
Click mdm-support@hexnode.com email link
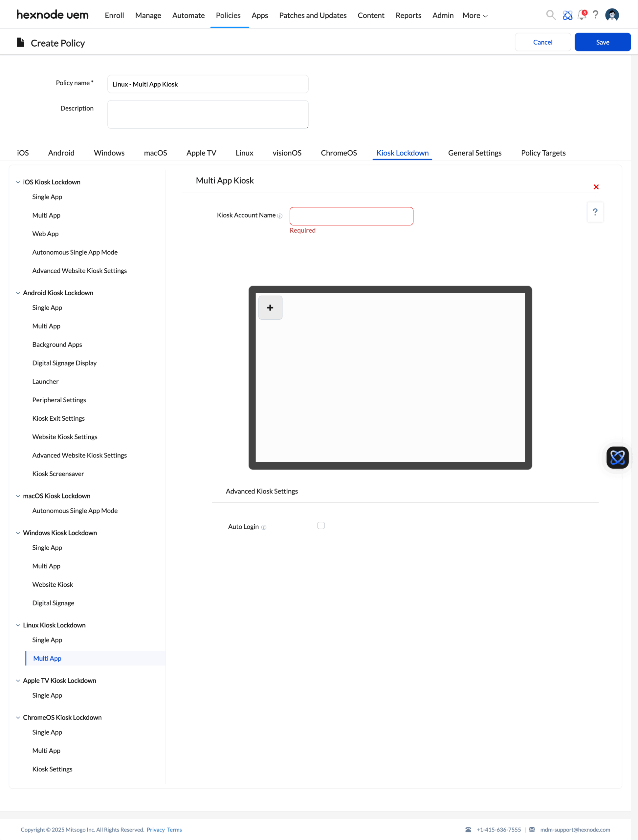575,829
